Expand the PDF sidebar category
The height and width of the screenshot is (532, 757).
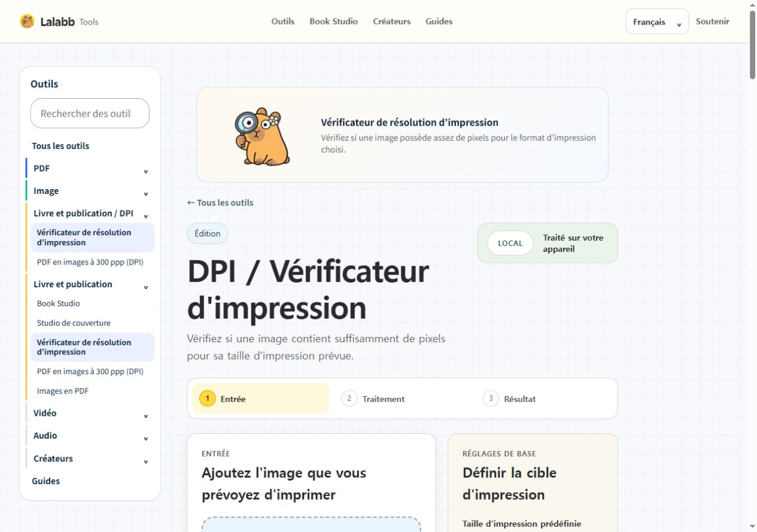(x=90, y=169)
